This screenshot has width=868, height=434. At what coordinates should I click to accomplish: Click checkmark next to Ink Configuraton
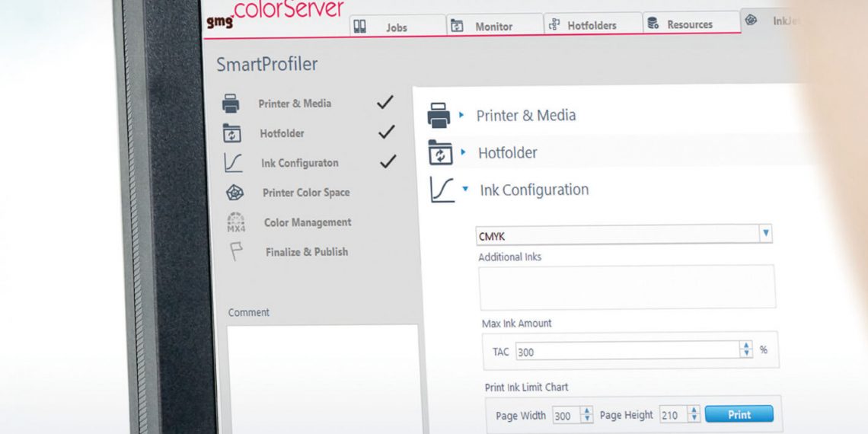pos(388,161)
